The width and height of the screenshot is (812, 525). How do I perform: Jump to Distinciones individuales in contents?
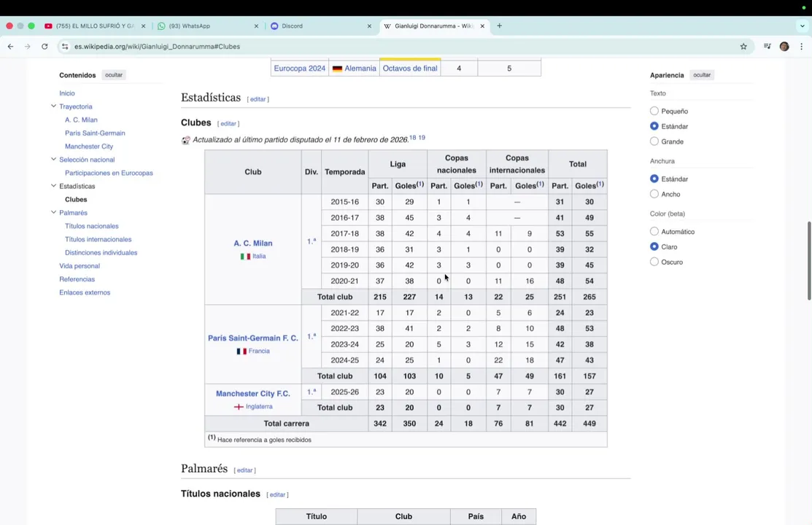[x=101, y=253]
